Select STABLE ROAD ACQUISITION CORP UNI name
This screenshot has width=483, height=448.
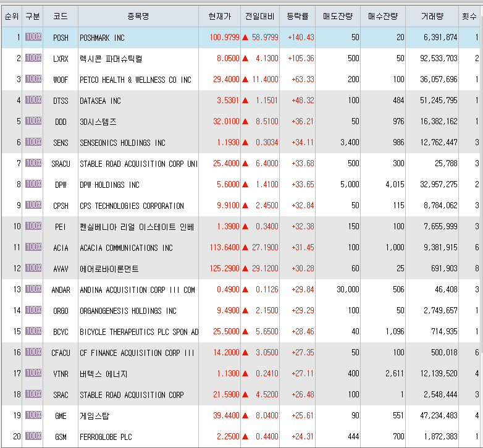pyautogui.click(x=138, y=164)
